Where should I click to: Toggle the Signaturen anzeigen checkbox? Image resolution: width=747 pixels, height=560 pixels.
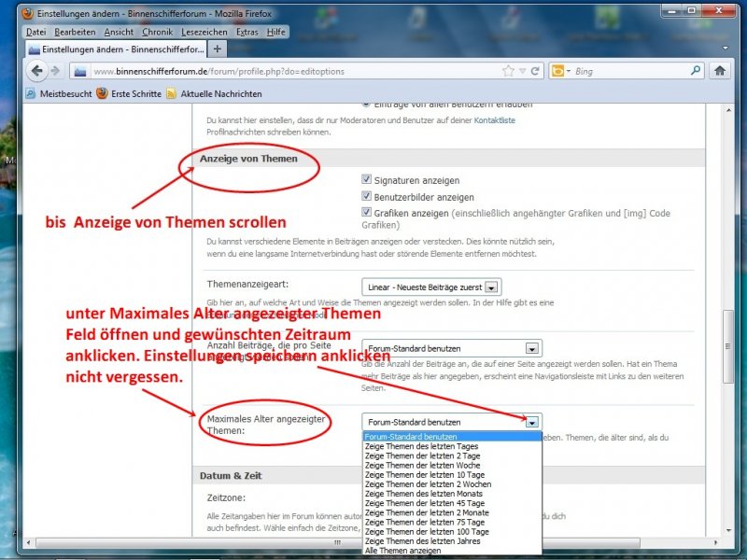367,180
